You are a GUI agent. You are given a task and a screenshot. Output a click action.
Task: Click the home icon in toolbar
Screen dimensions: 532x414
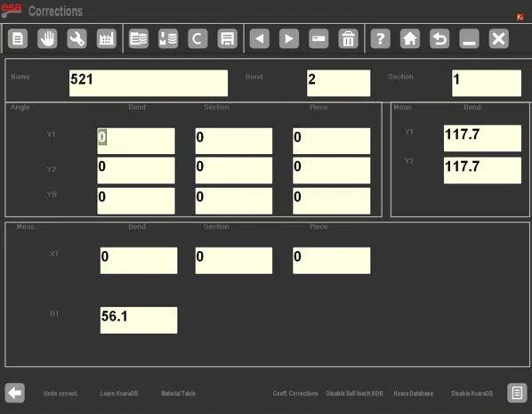coord(410,38)
